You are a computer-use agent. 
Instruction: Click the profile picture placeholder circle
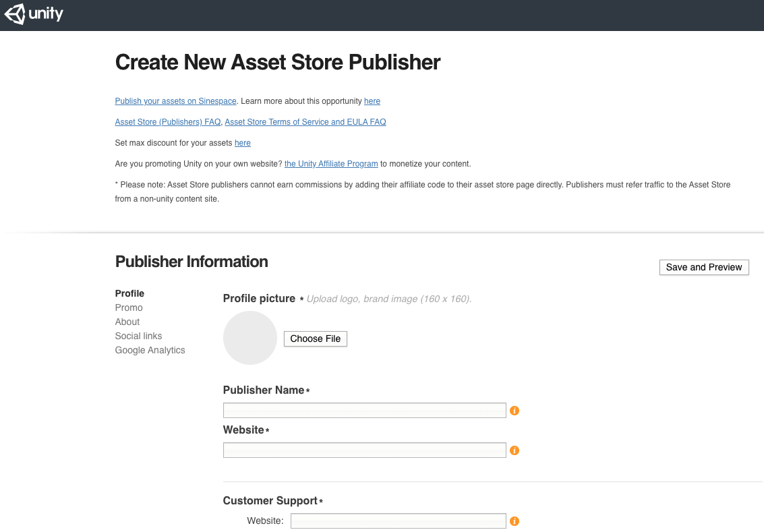[x=250, y=338]
